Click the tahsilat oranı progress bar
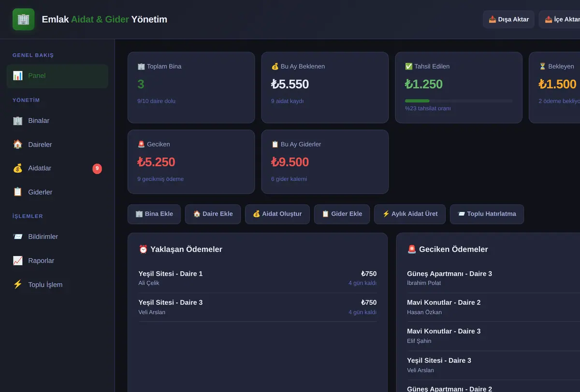Viewport: 580px width, 392px height. [459, 101]
